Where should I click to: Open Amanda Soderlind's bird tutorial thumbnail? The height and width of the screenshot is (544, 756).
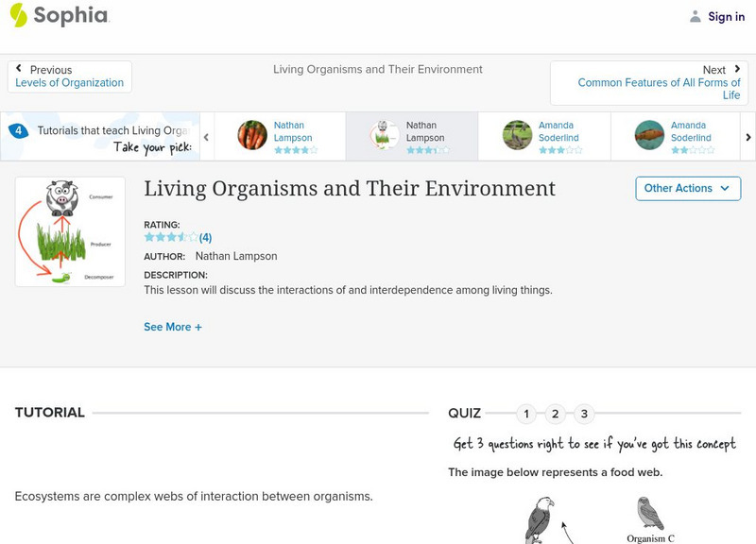(517, 135)
